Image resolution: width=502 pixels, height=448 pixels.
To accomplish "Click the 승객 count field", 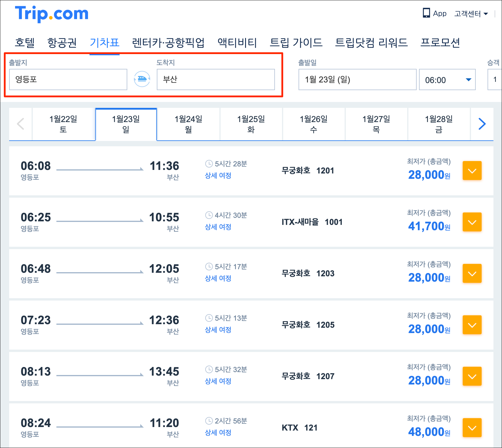I will tap(495, 79).
